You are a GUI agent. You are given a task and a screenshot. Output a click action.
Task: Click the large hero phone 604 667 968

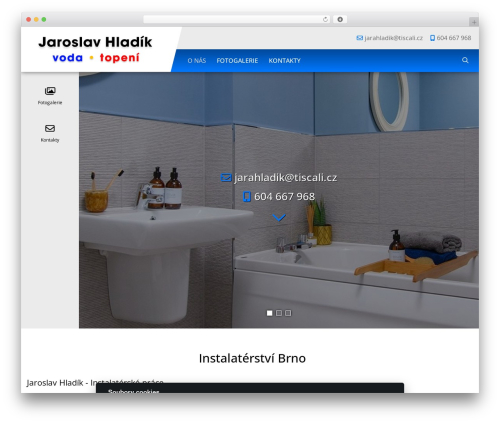coord(284,197)
